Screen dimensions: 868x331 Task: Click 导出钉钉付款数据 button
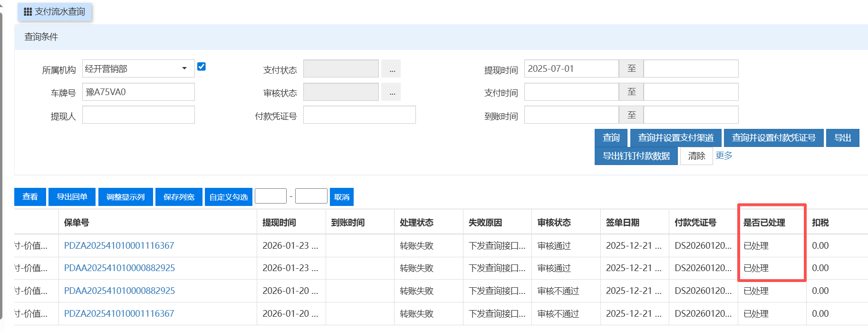coord(636,156)
